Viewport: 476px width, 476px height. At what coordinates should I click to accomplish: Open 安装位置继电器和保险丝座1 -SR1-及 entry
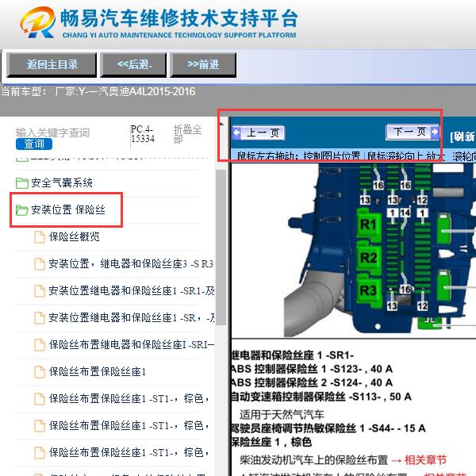[132, 291]
